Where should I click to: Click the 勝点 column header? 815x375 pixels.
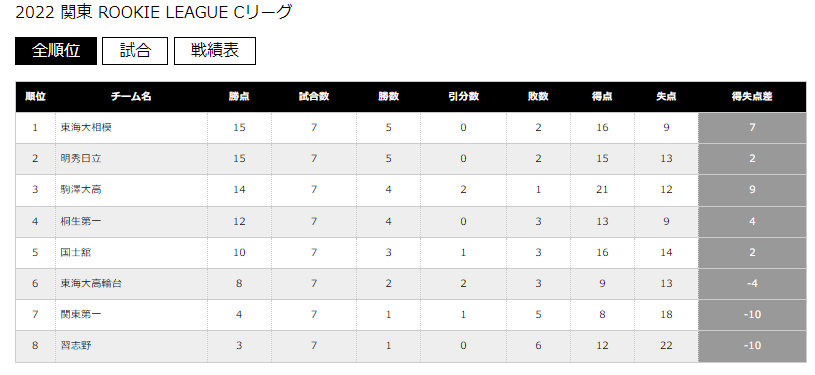pyautogui.click(x=239, y=97)
